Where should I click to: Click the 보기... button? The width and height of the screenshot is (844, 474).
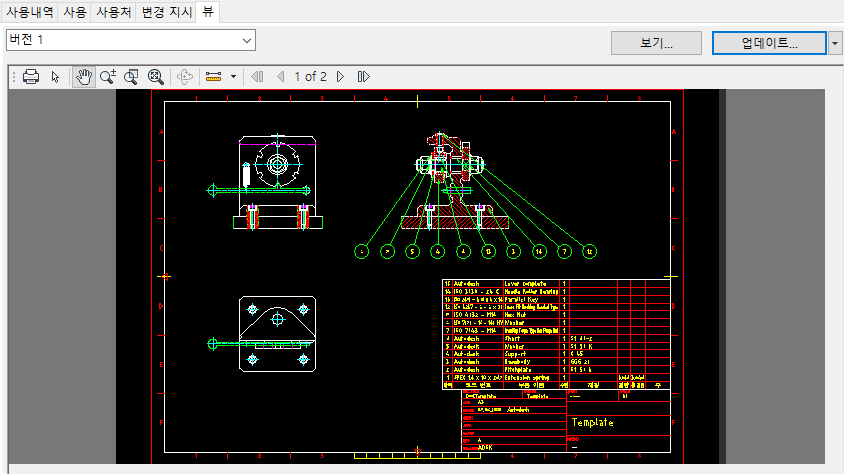pos(656,43)
